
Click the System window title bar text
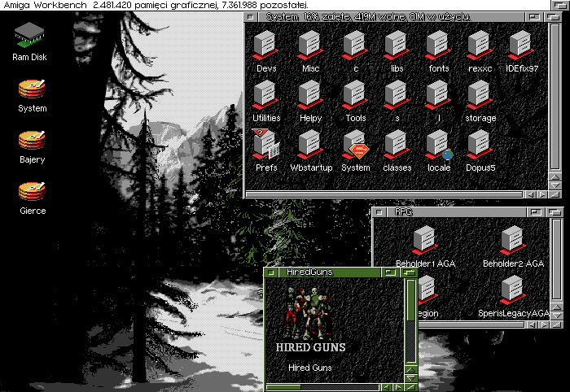(x=369, y=17)
